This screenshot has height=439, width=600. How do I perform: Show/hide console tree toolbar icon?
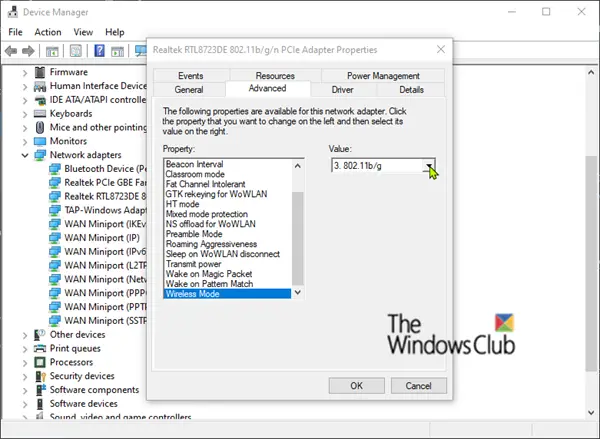click(52, 51)
